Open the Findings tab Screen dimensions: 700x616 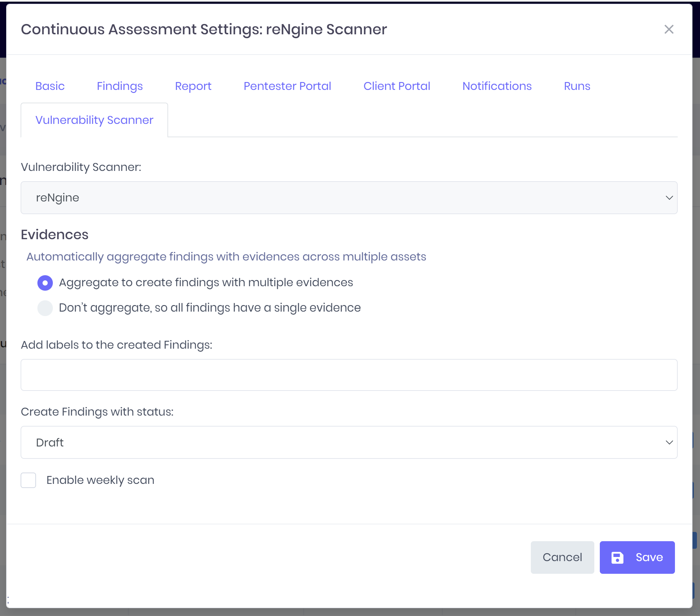pyautogui.click(x=120, y=86)
